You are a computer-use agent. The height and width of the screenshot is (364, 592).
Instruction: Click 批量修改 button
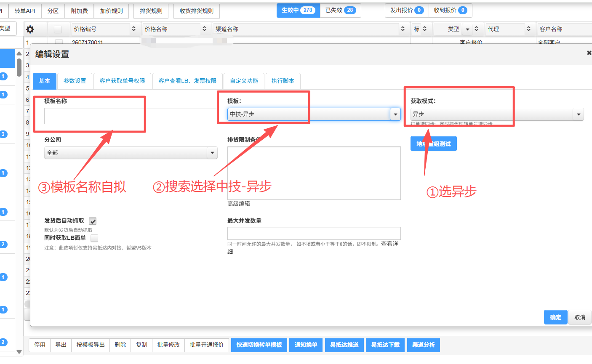pos(168,345)
